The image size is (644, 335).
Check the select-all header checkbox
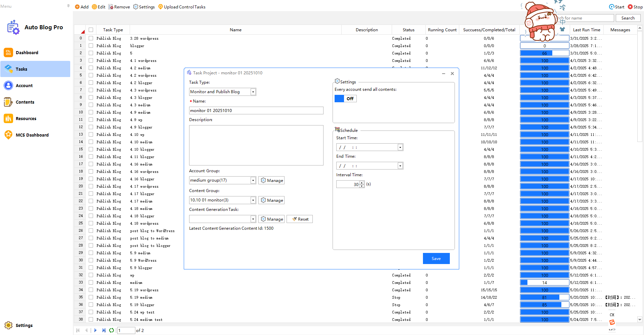(91, 30)
